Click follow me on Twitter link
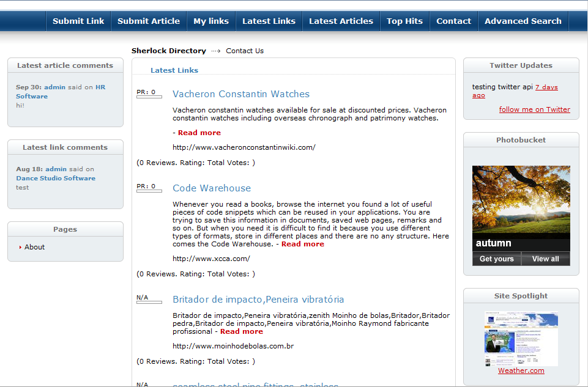Viewport: 588px width, 387px height. [534, 109]
